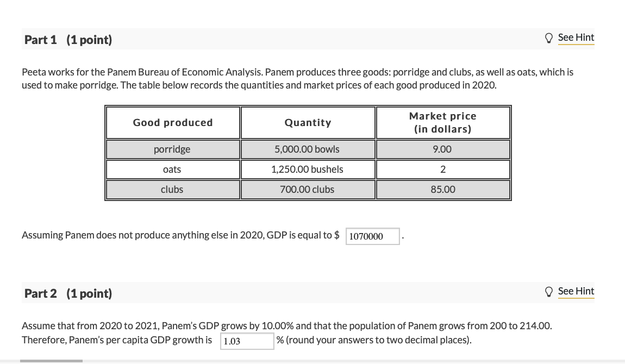The height and width of the screenshot is (364, 625).
Task: Select the Quantity column header
Action: point(308,123)
